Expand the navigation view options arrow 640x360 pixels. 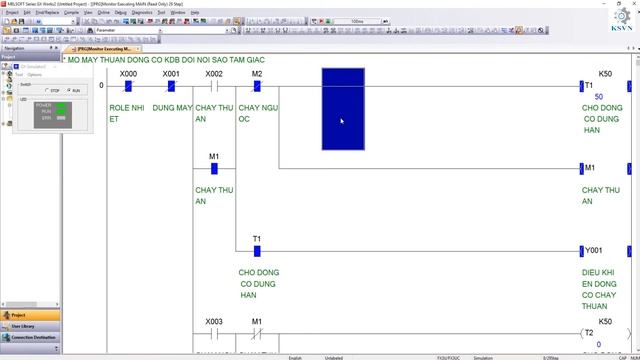point(56,348)
